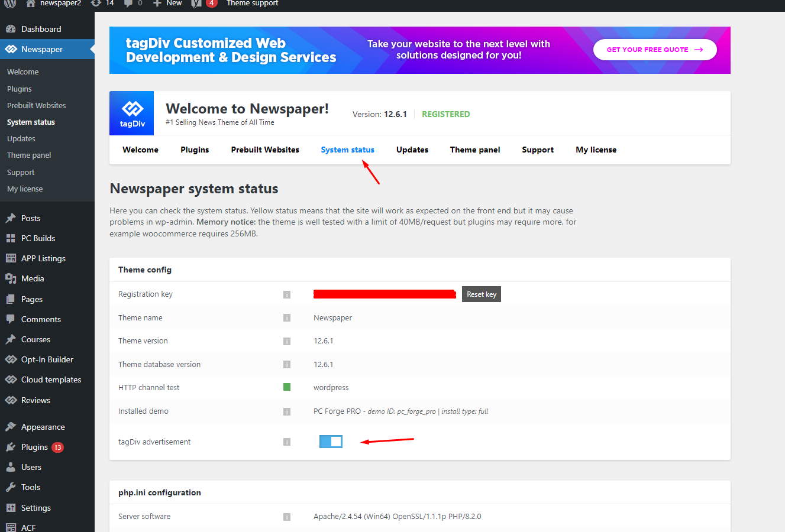Click the Posts pin icon
Viewport: 785px width, 532px height.
pos(11,218)
